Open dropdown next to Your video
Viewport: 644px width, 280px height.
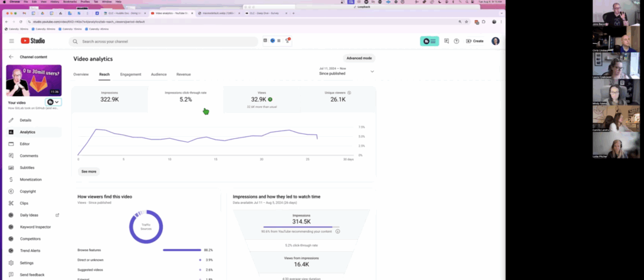[53, 102]
